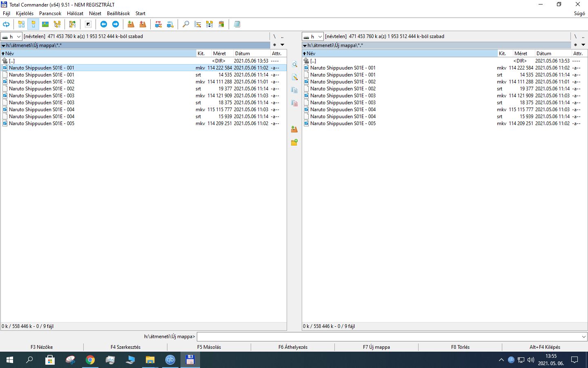The width and height of the screenshot is (588, 368).
Task: Click the F8 Törlés button
Action: [x=460, y=347]
